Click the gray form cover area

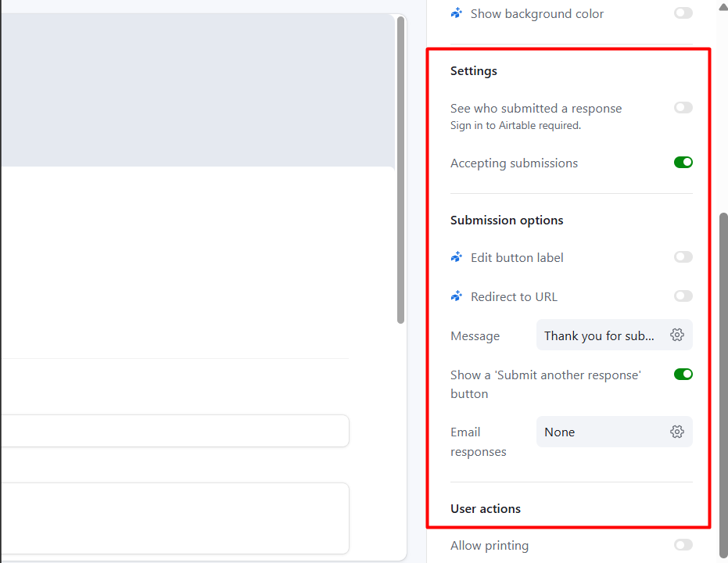[195, 90]
